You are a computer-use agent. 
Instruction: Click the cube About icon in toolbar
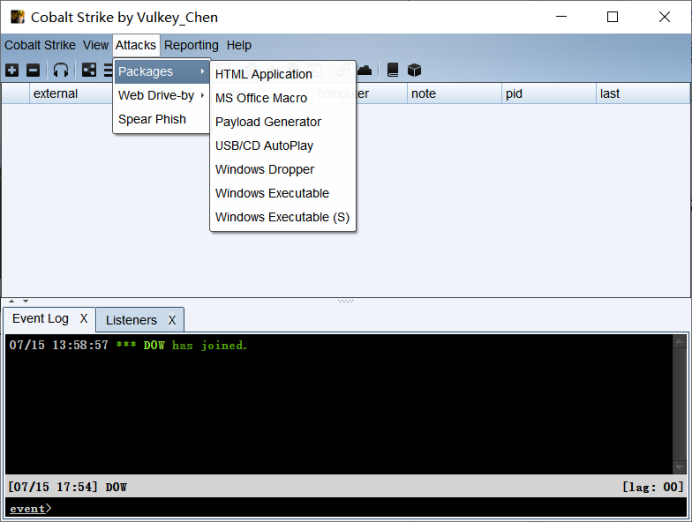(x=414, y=70)
